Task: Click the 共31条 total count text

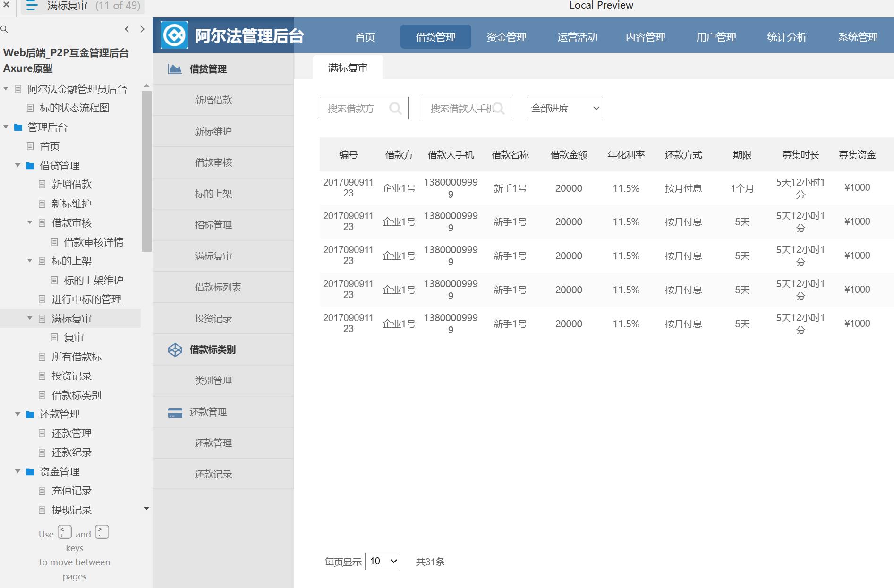Action: [x=430, y=562]
